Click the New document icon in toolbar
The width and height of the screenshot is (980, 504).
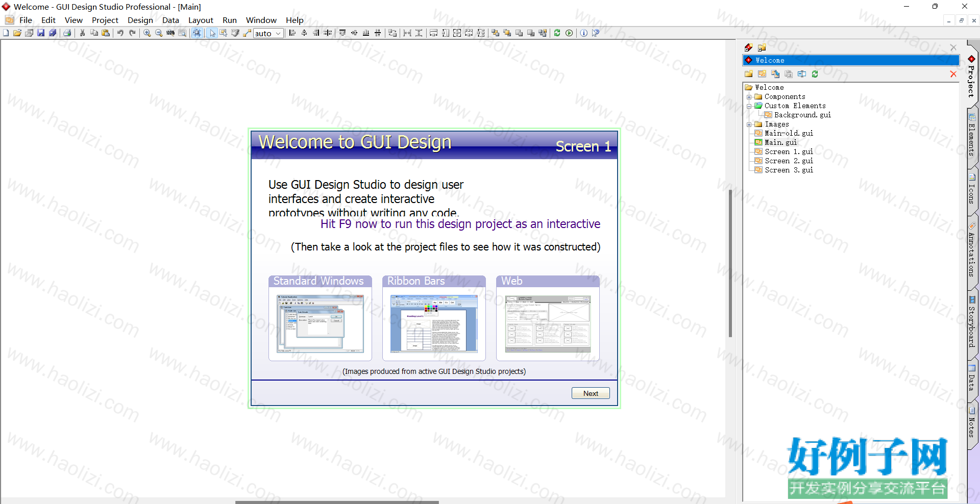[x=6, y=33]
